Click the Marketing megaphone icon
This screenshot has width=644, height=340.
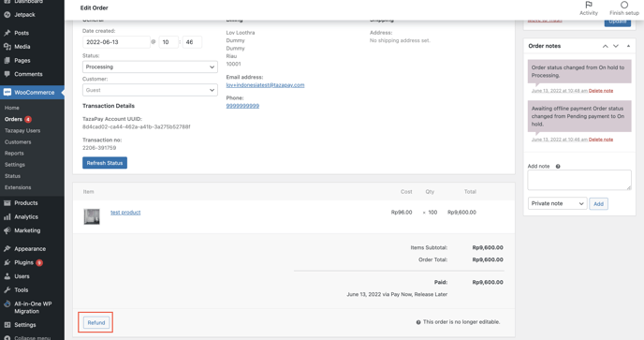7,230
